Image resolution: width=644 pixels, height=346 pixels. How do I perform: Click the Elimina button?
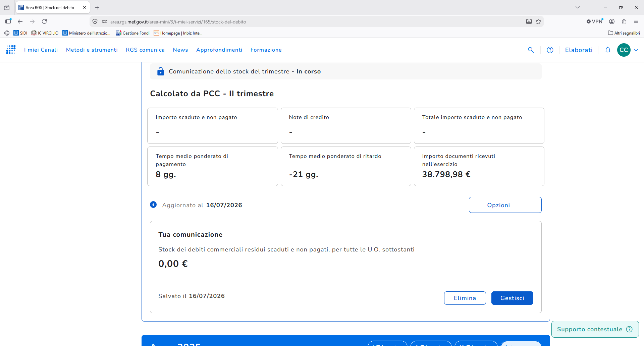tap(465, 298)
